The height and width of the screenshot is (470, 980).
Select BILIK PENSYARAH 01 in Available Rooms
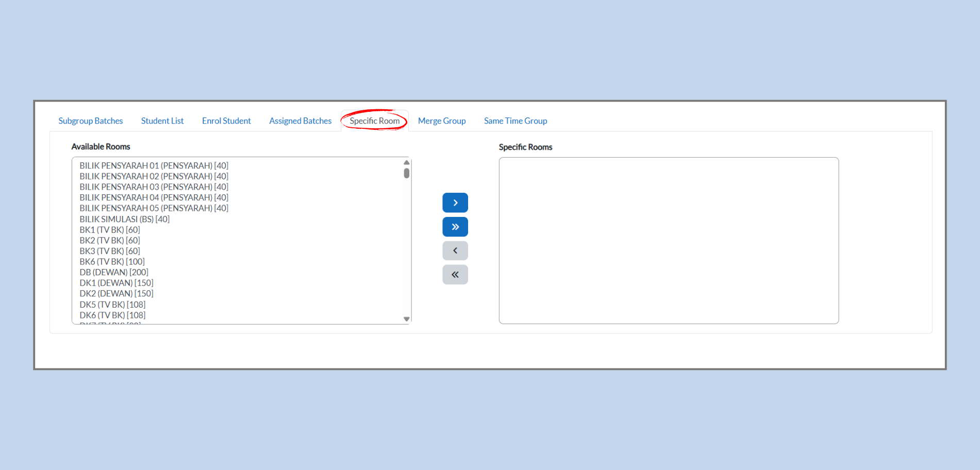coord(154,166)
